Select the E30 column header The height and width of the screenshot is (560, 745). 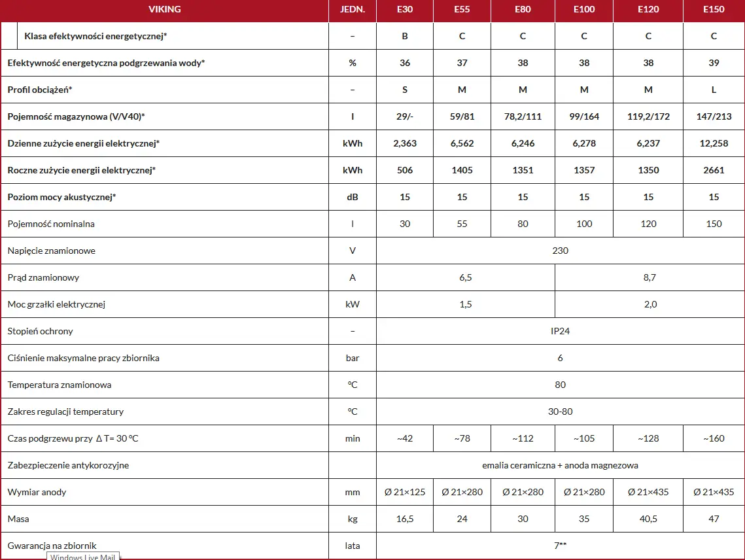pos(405,10)
